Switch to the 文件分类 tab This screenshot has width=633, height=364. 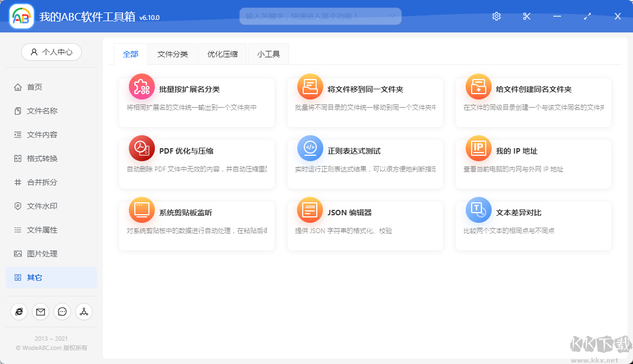click(x=172, y=54)
